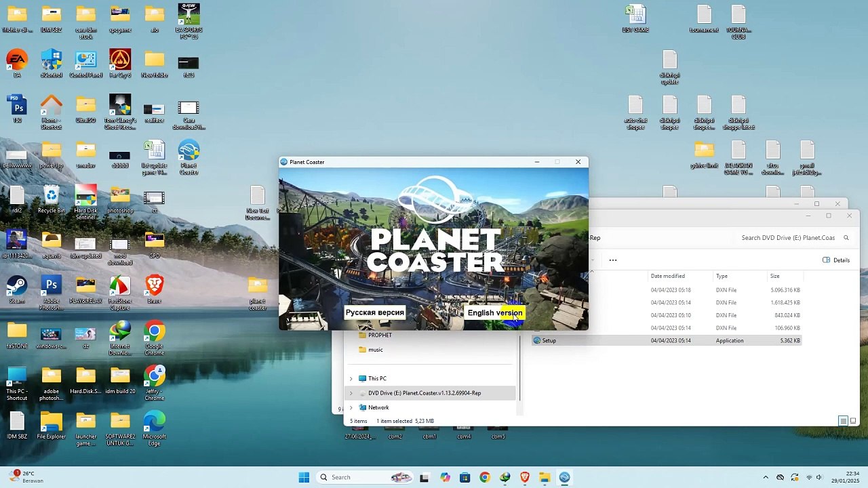This screenshot has width=868, height=488.
Task: Open Chrome from the taskbar
Action: click(485, 477)
